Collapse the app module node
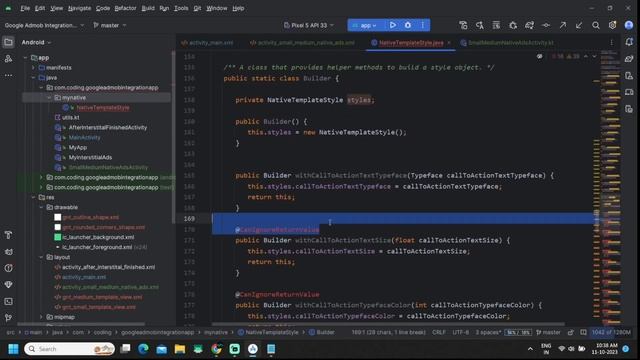 point(25,58)
